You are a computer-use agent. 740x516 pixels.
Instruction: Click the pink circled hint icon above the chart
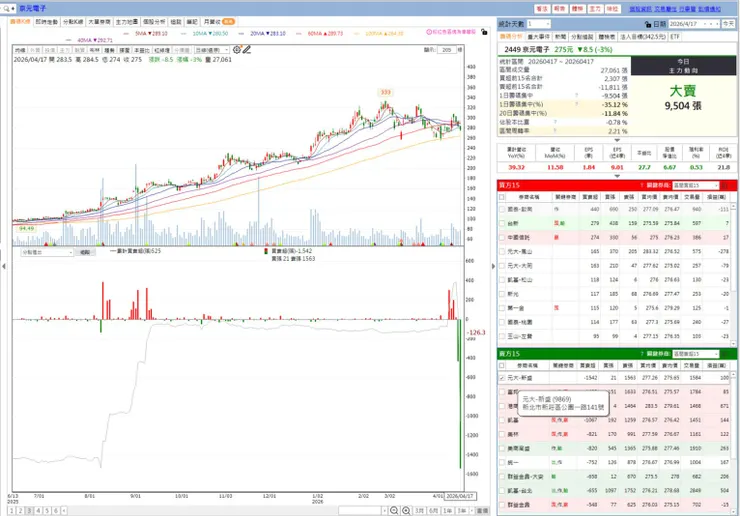[x=429, y=32]
